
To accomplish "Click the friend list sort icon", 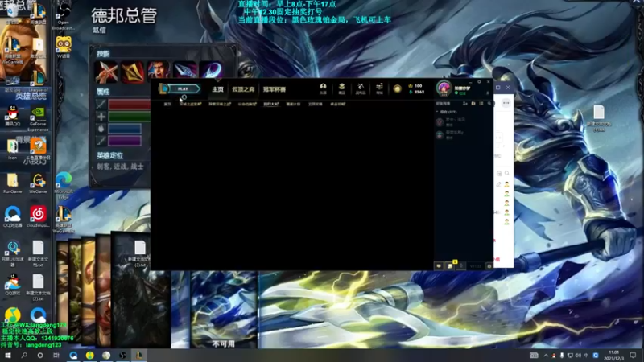I will click(x=481, y=104).
